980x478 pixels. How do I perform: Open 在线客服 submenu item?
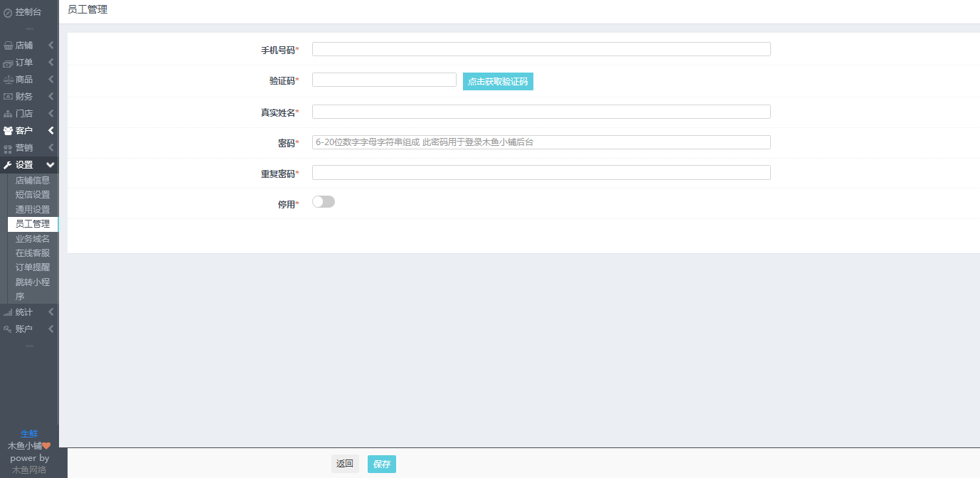click(x=33, y=253)
